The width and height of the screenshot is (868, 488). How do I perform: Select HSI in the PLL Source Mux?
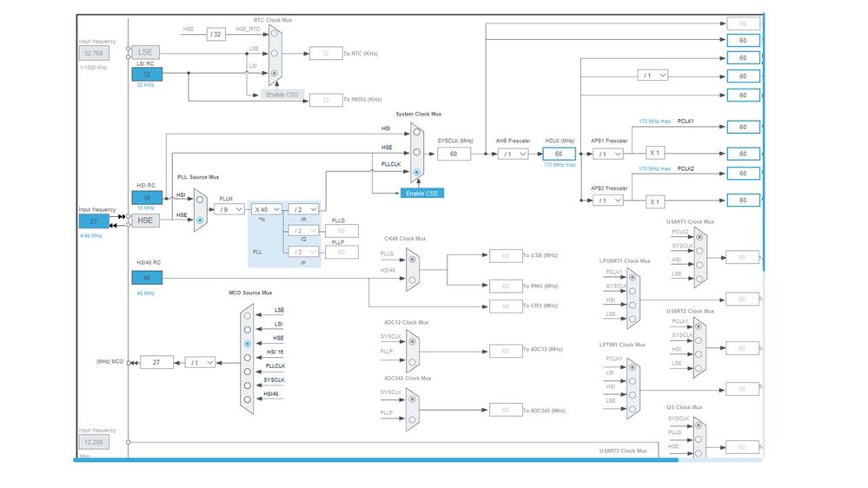click(200, 200)
